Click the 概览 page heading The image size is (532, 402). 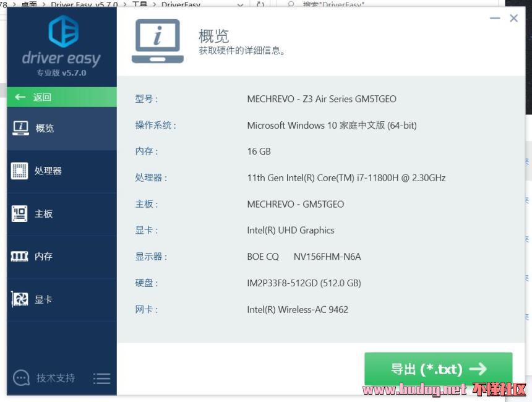[x=214, y=36]
